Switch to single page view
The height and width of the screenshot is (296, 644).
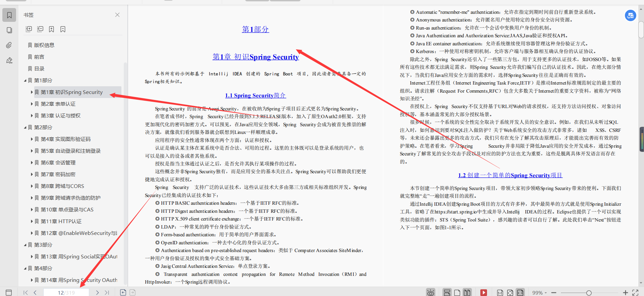point(457,293)
